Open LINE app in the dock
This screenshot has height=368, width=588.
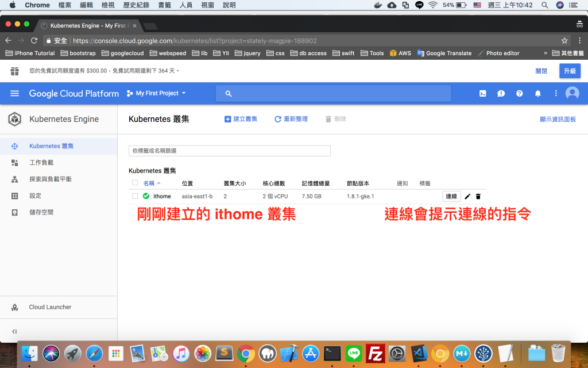click(354, 354)
